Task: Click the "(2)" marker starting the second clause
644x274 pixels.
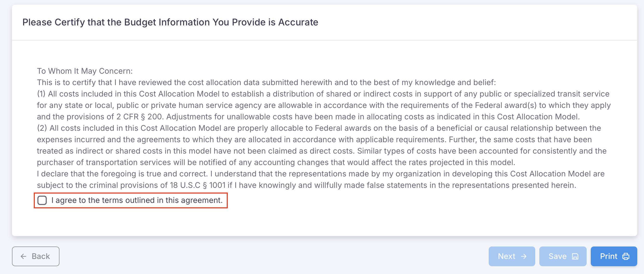Action: click(42, 128)
